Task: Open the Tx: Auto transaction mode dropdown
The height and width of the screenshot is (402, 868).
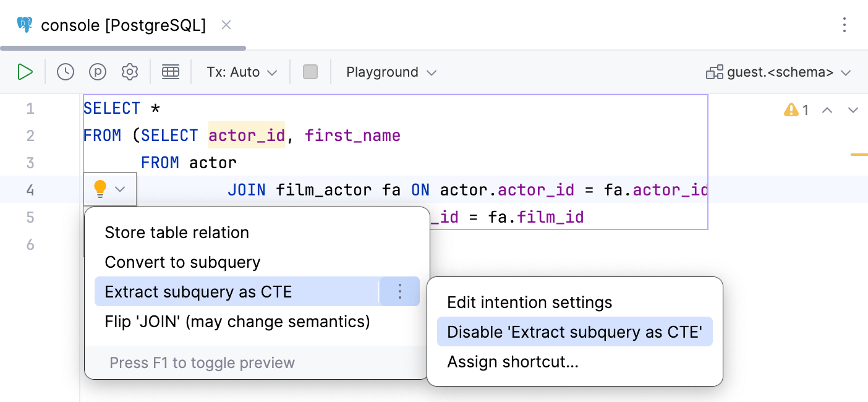Action: pyautogui.click(x=242, y=72)
